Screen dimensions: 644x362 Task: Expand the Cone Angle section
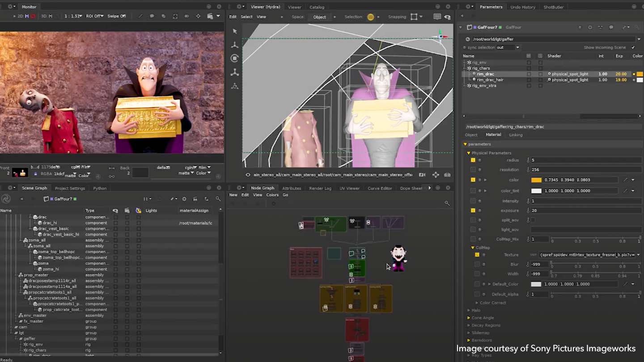[469, 318]
